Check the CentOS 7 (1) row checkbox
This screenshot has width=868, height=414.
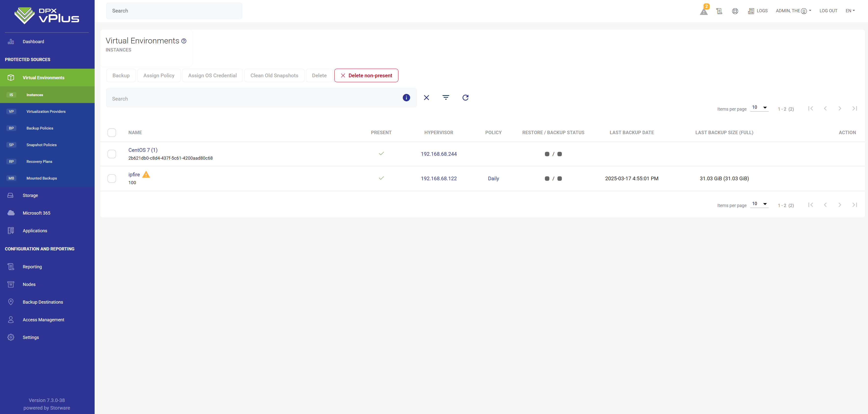[x=112, y=154]
